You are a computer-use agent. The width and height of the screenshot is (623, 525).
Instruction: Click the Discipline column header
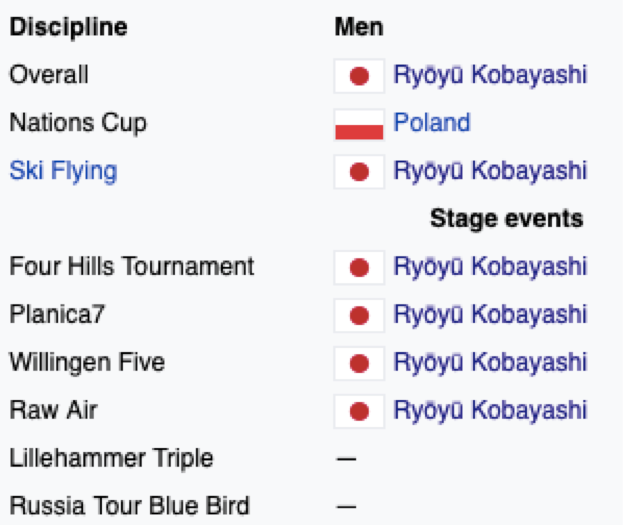[x=68, y=27]
